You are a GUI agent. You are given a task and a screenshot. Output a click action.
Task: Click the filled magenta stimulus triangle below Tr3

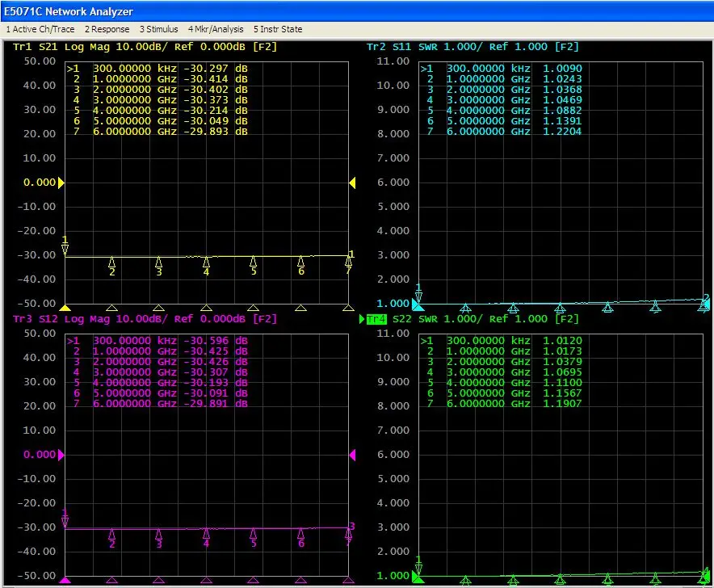(65, 580)
